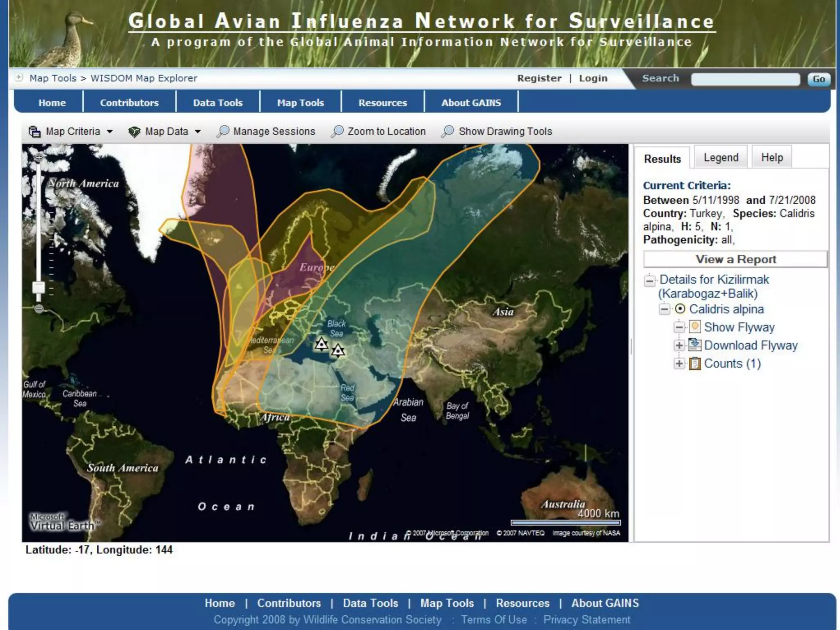Click the Map Data gem icon
840x630 pixels.
[x=134, y=132]
